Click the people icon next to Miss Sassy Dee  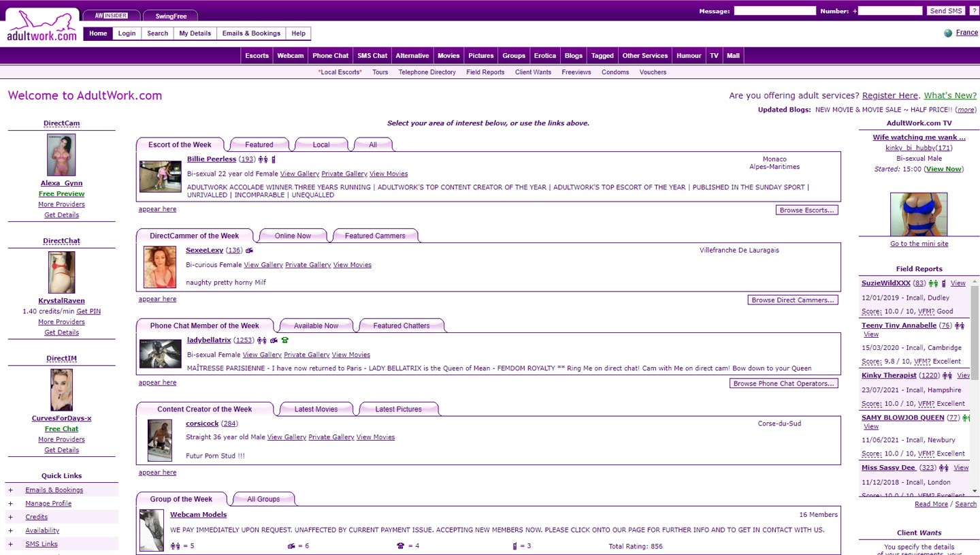[x=944, y=469]
